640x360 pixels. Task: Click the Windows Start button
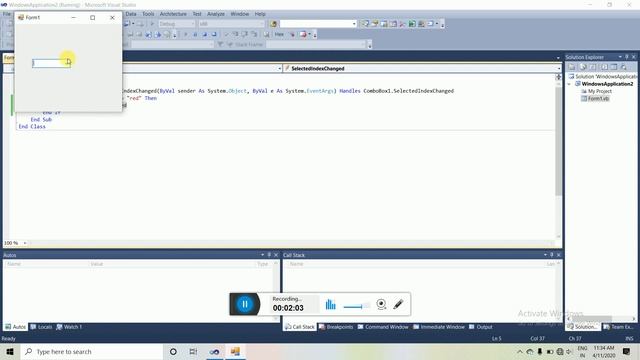[10, 351]
